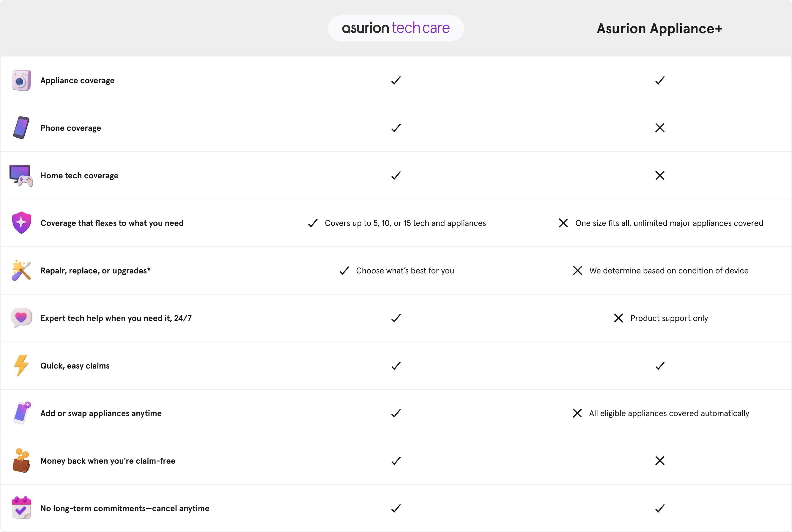Click the Asurion tech care logo
792x532 pixels.
tap(396, 28)
